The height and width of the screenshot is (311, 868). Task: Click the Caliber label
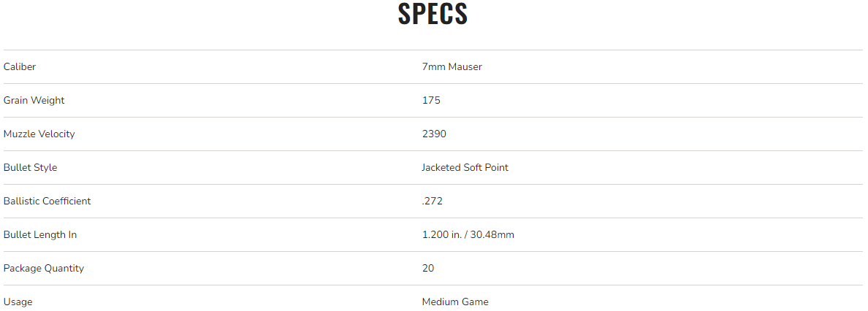[20, 66]
